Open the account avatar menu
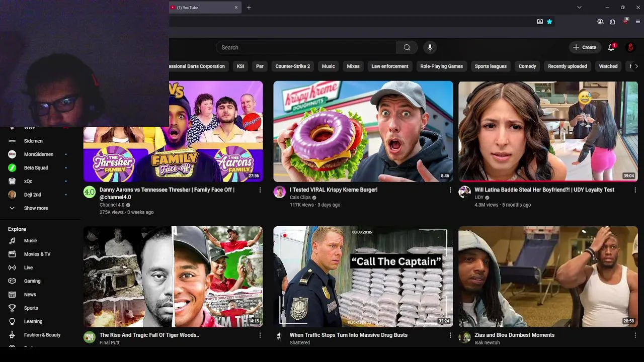 point(630,47)
